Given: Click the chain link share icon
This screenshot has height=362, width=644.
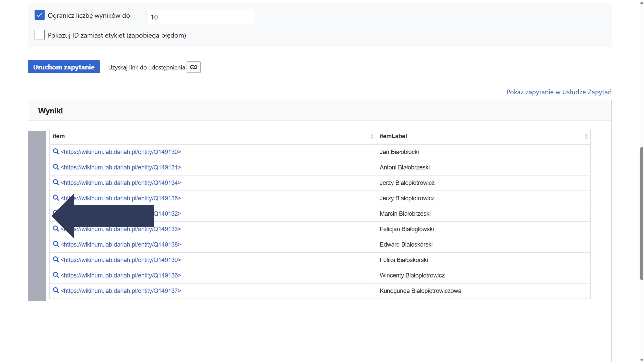Looking at the screenshot, I should coord(193,67).
